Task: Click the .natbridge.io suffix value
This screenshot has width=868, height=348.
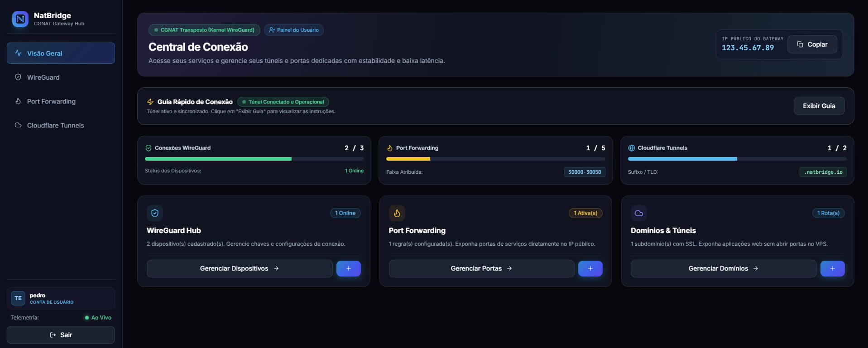Action: click(823, 172)
